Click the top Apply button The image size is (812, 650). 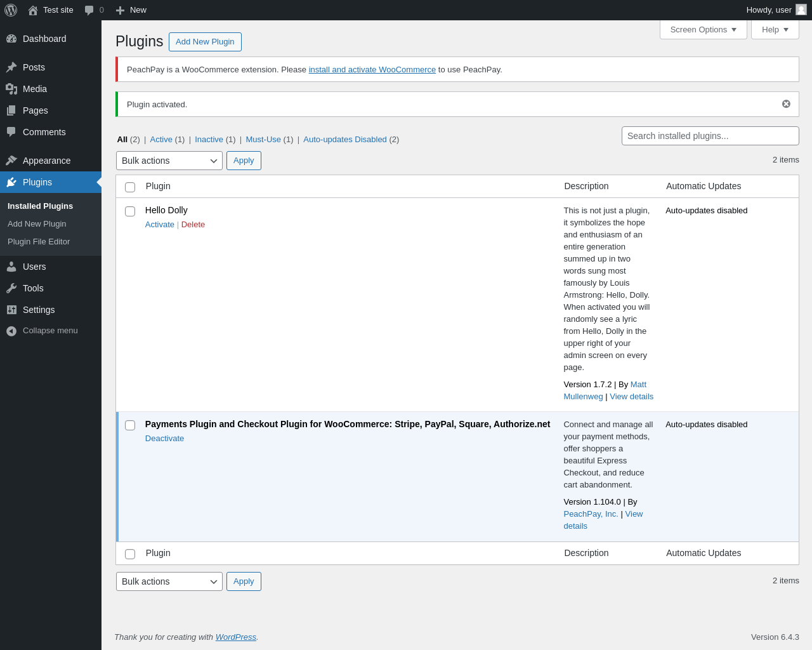tap(244, 161)
